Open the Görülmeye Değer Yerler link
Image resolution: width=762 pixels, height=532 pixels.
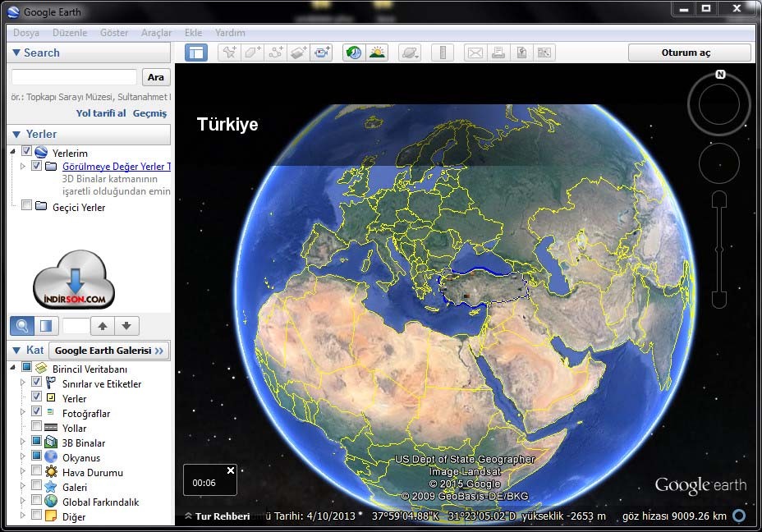[117, 166]
